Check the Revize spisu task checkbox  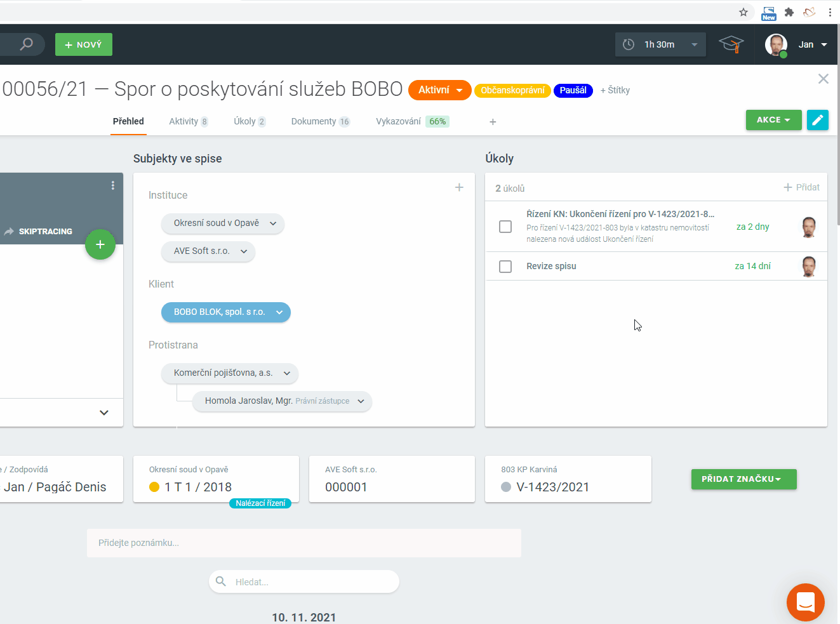tap(505, 267)
